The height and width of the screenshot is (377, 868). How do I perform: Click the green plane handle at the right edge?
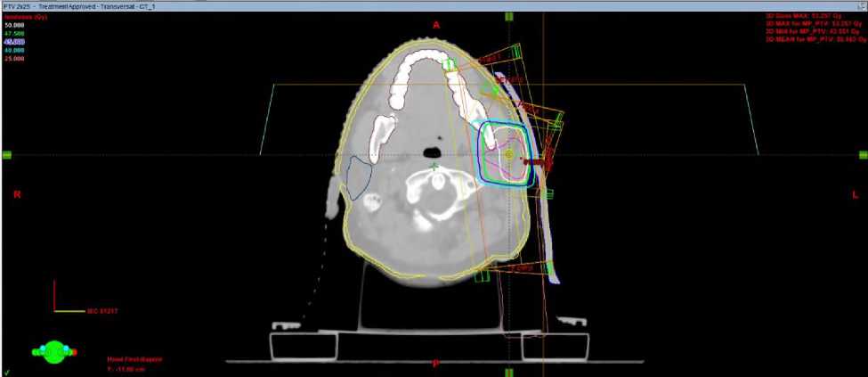coord(863,155)
